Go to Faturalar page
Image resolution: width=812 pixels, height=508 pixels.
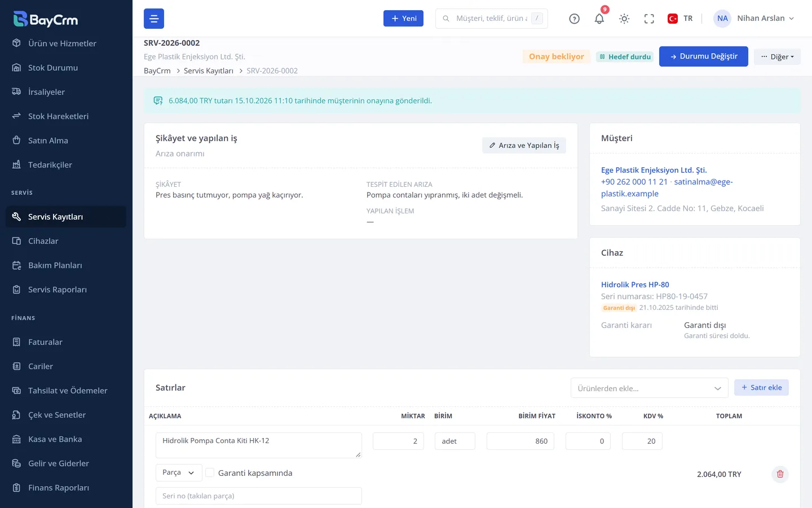66,342
